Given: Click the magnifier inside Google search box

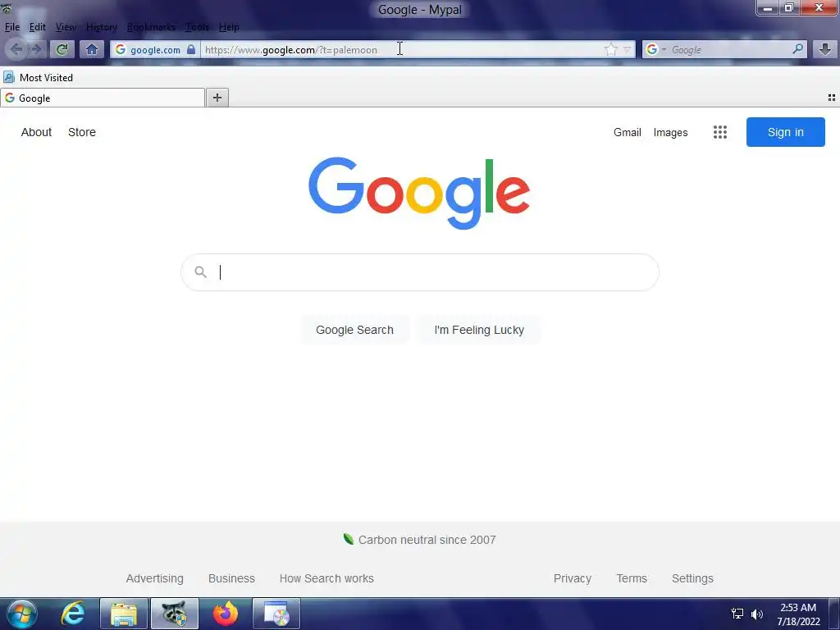Looking at the screenshot, I should 200,272.
